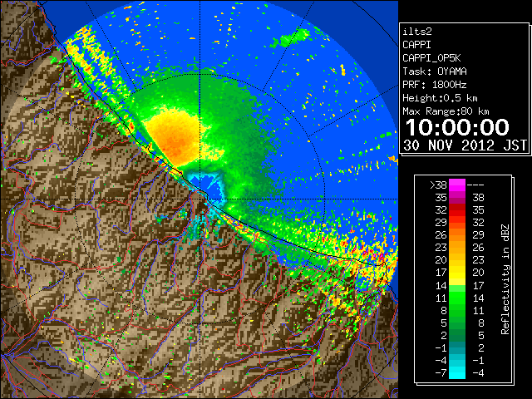
Task: Click the '>38' legend label
Action: 438,185
